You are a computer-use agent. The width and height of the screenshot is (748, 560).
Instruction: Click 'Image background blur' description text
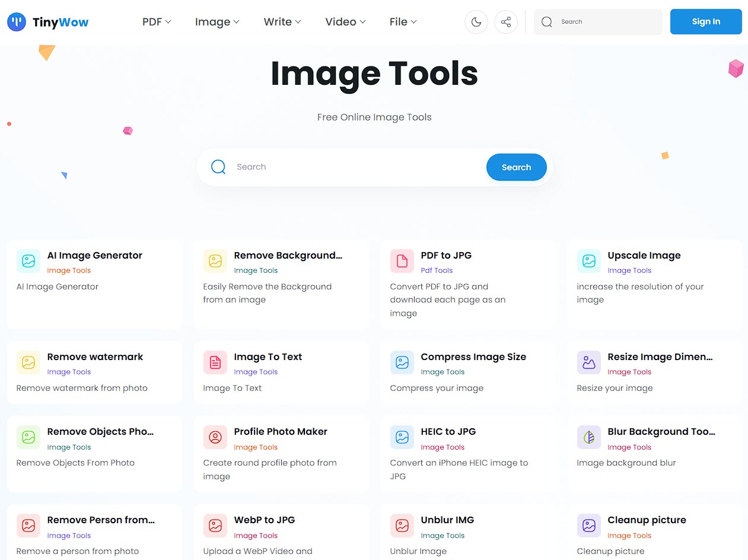coord(626,463)
